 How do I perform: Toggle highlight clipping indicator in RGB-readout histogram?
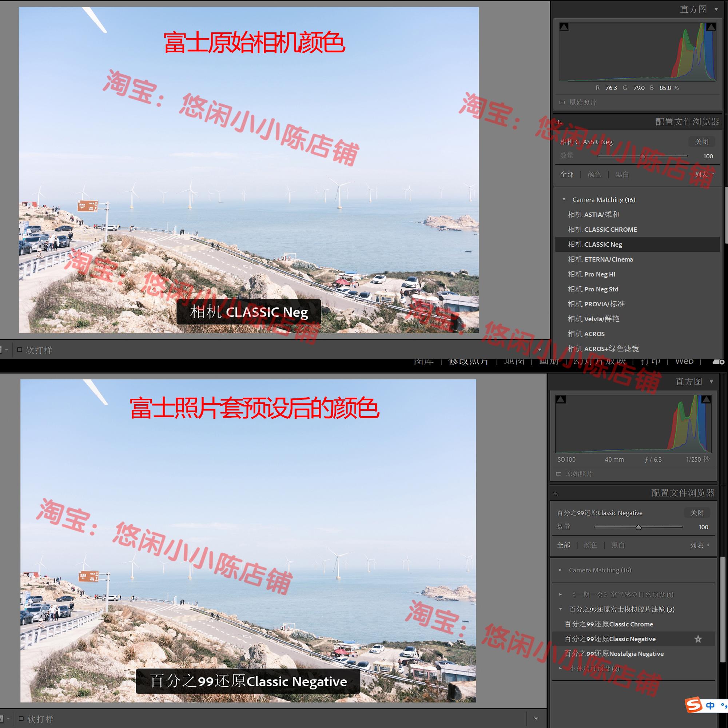711,27
